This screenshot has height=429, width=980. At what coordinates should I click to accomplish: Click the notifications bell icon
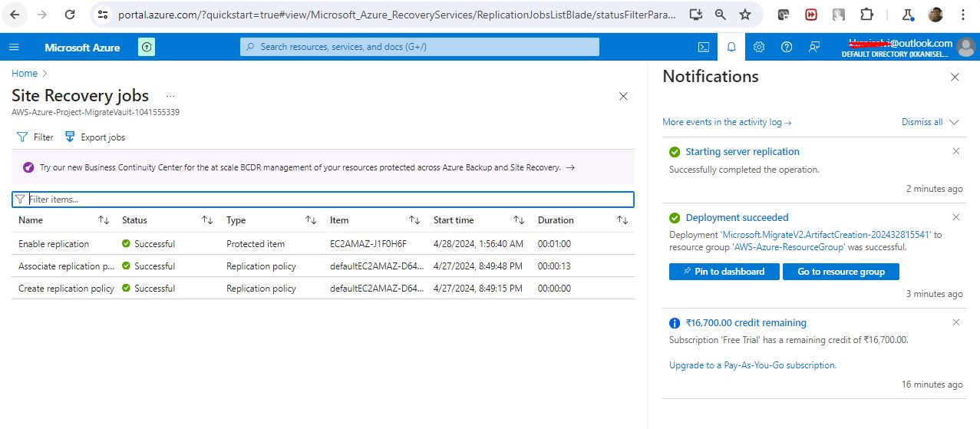(731, 47)
